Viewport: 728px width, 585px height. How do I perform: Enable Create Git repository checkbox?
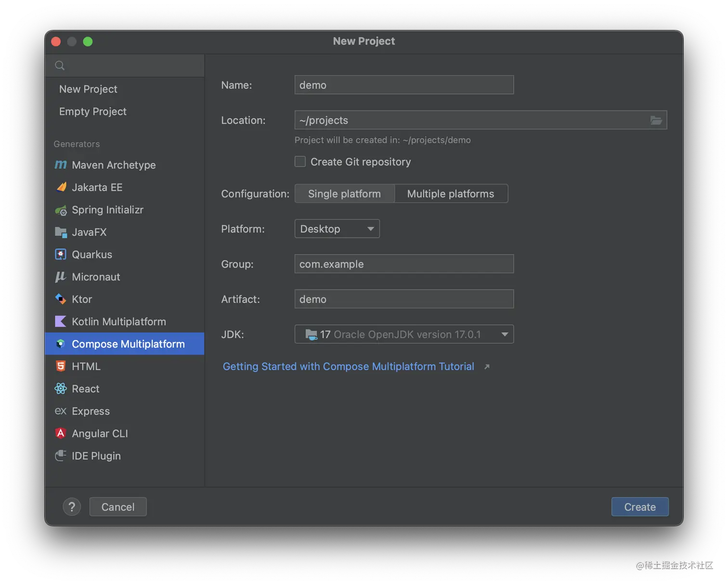pyautogui.click(x=300, y=161)
